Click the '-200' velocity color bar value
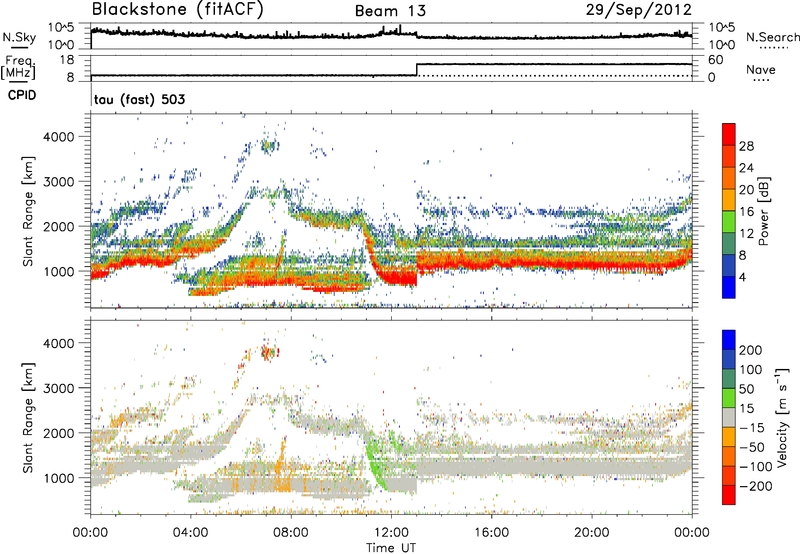This screenshot has height=554, width=800. [754, 486]
